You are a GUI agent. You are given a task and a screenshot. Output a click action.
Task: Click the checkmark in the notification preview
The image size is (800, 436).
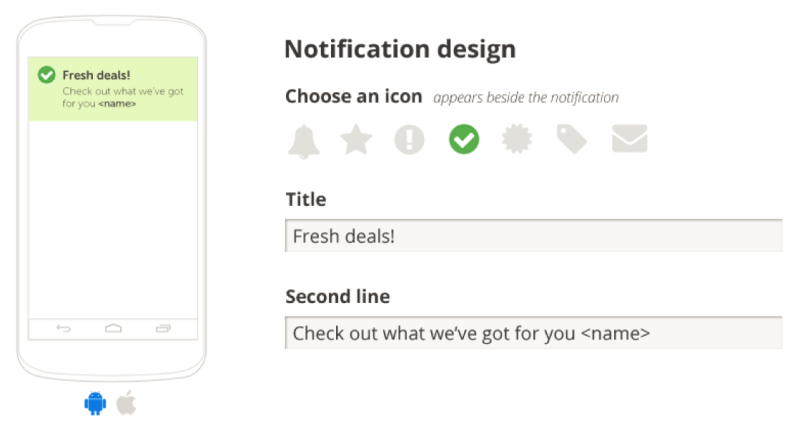(46, 75)
